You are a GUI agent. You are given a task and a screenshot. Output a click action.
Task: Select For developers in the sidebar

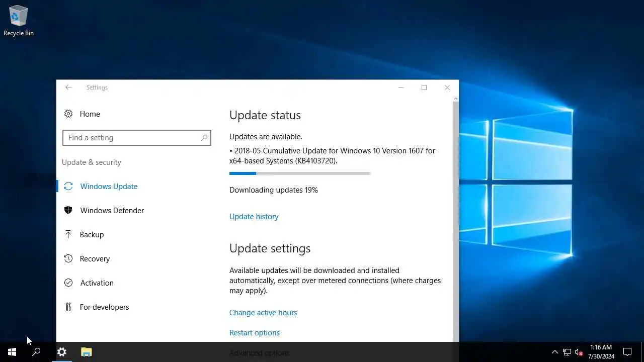tap(104, 307)
